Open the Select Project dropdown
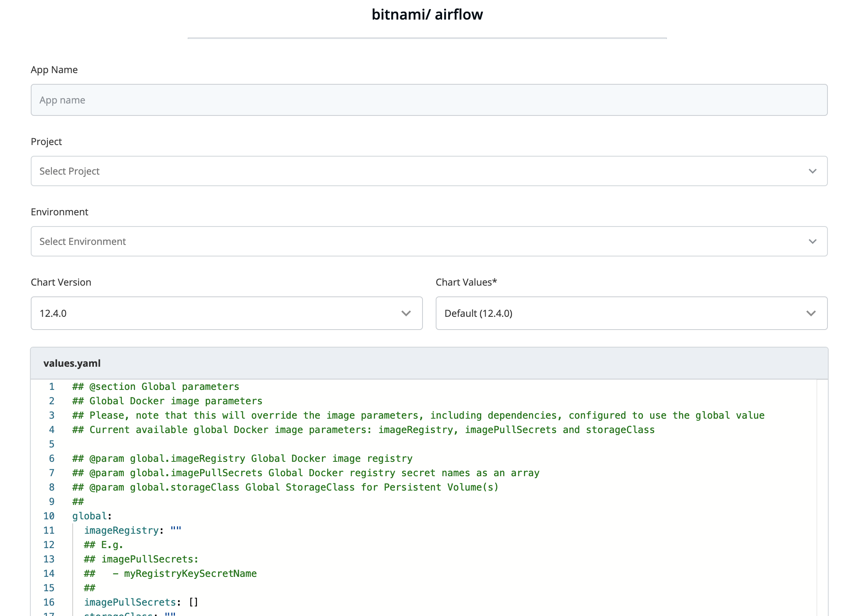865x616 pixels. pos(429,171)
